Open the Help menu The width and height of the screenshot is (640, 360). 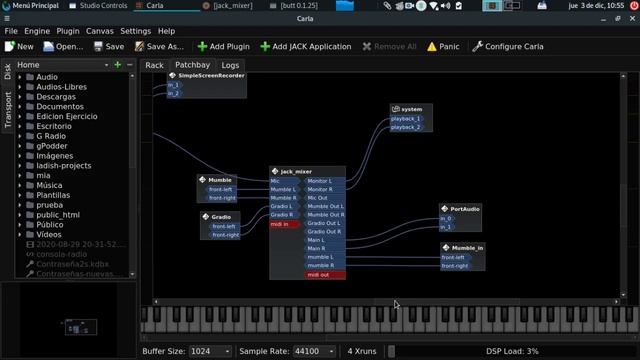pyautogui.click(x=166, y=31)
